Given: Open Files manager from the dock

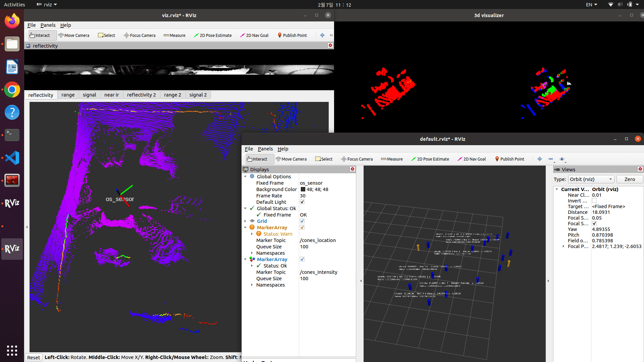Looking at the screenshot, I should pos(12,44).
